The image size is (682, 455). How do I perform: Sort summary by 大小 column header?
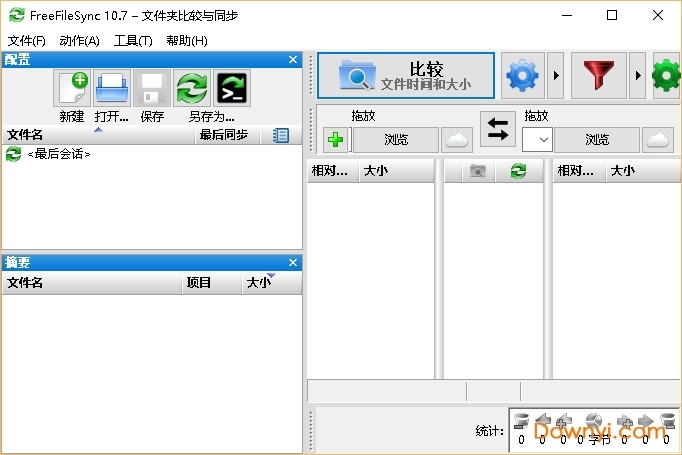[x=272, y=283]
